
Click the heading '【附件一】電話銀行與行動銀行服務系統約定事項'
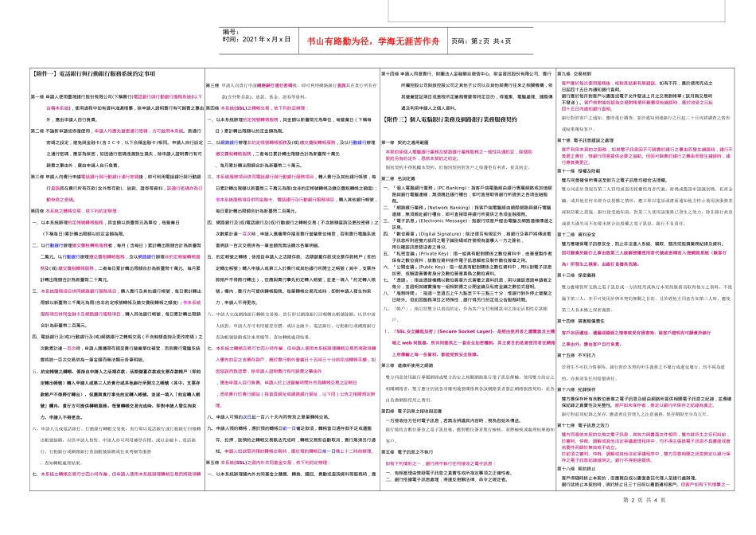point(93,74)
